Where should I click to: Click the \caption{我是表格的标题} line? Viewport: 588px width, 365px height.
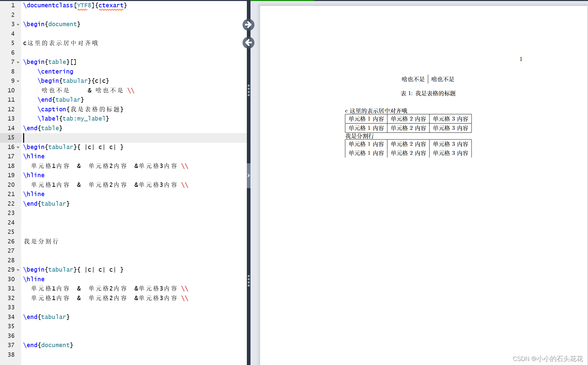[80, 109]
